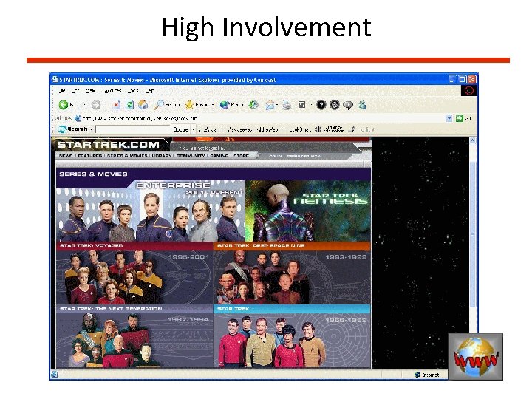
Task: Open the Google engine dropdown arrow
Action: point(193,129)
